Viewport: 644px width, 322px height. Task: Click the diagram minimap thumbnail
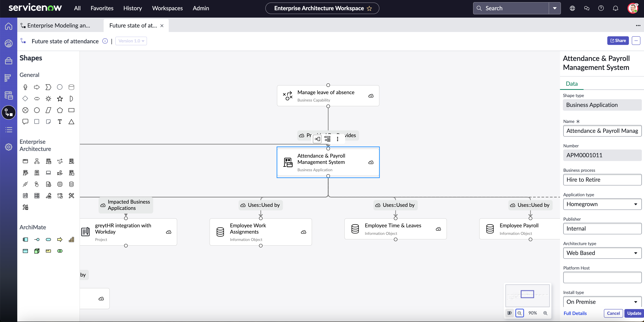(527, 296)
